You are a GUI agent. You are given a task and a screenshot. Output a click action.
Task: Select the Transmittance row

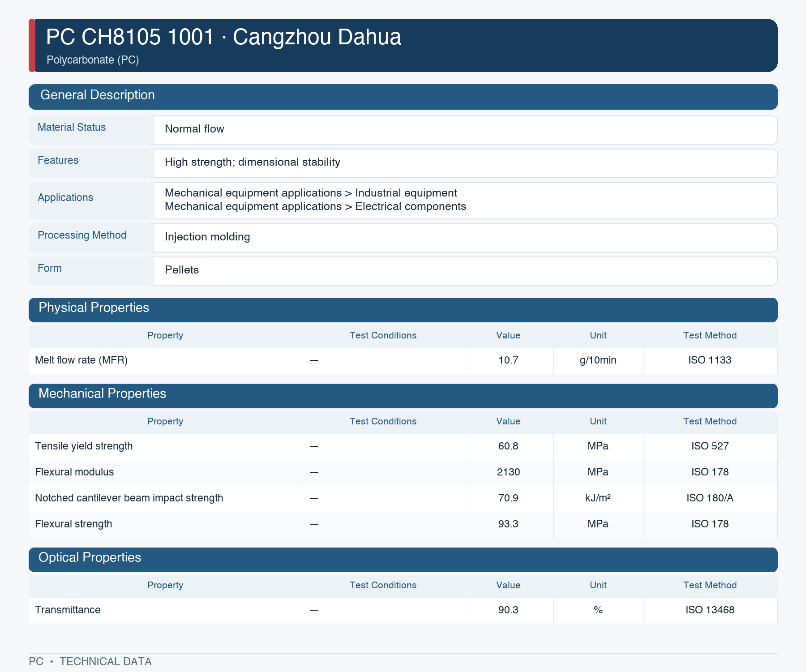403,611
